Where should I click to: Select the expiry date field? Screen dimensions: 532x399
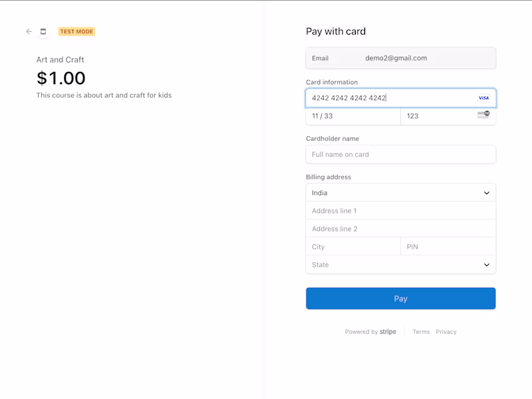(352, 116)
